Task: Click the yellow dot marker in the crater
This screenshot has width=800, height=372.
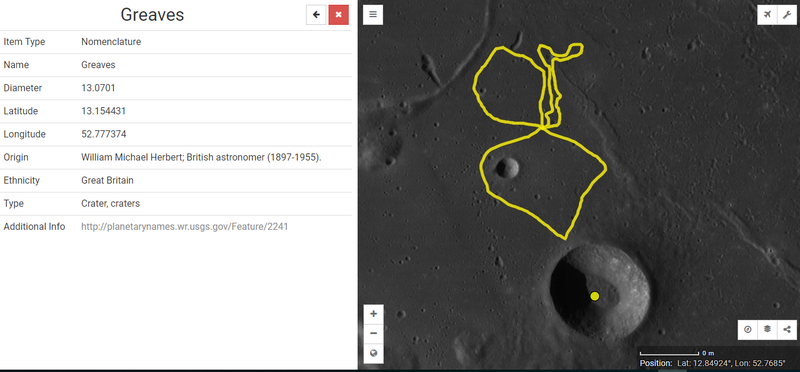Action: (x=594, y=296)
